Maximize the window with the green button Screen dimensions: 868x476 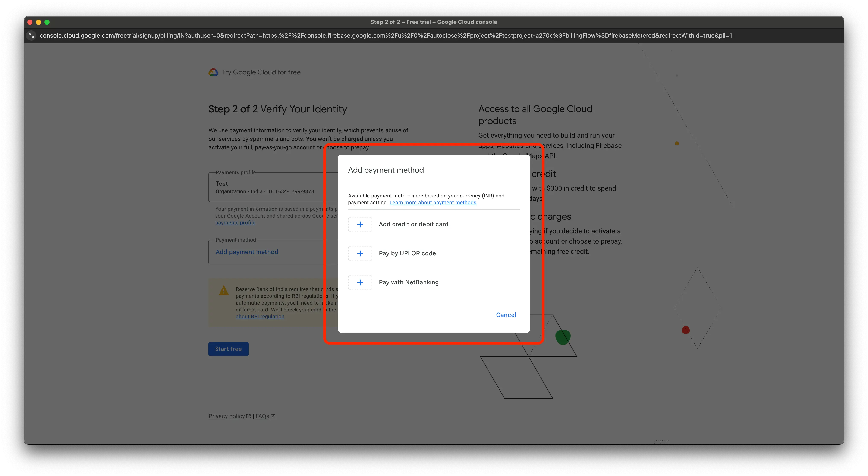[47, 22]
